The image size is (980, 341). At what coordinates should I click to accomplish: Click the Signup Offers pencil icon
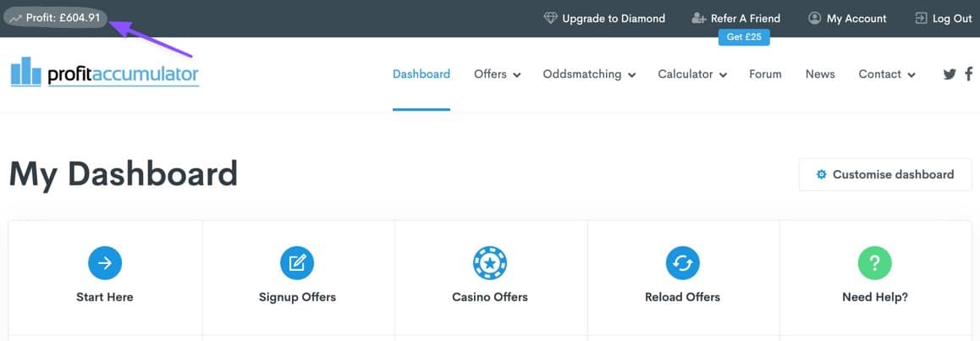[297, 263]
